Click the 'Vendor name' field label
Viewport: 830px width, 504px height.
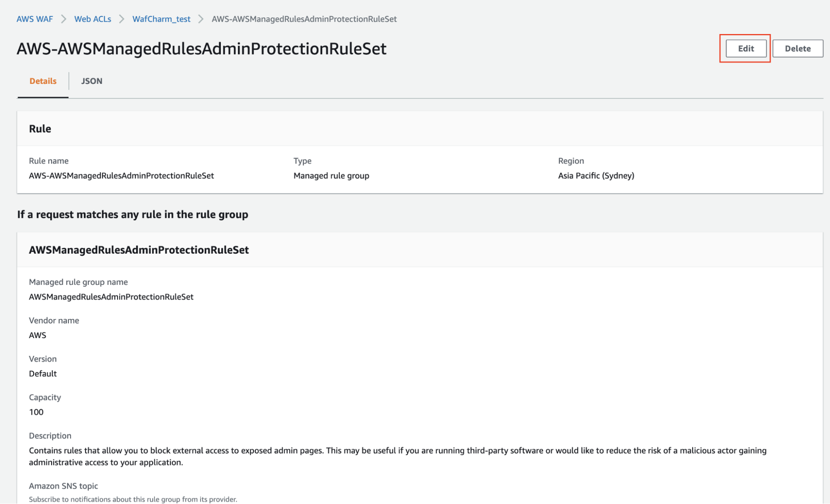[x=54, y=321]
